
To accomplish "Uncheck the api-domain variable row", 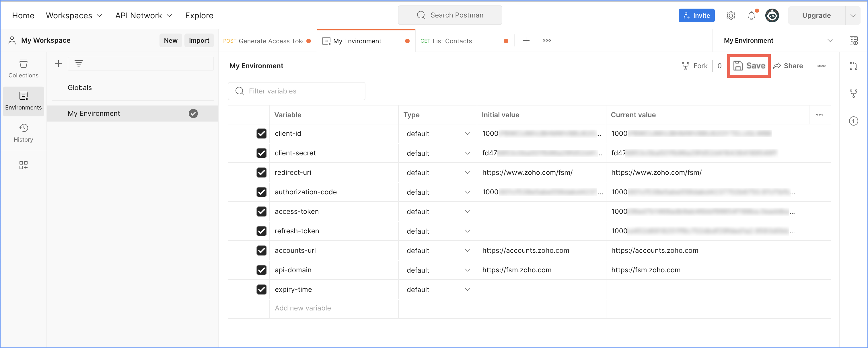I will click(x=262, y=270).
